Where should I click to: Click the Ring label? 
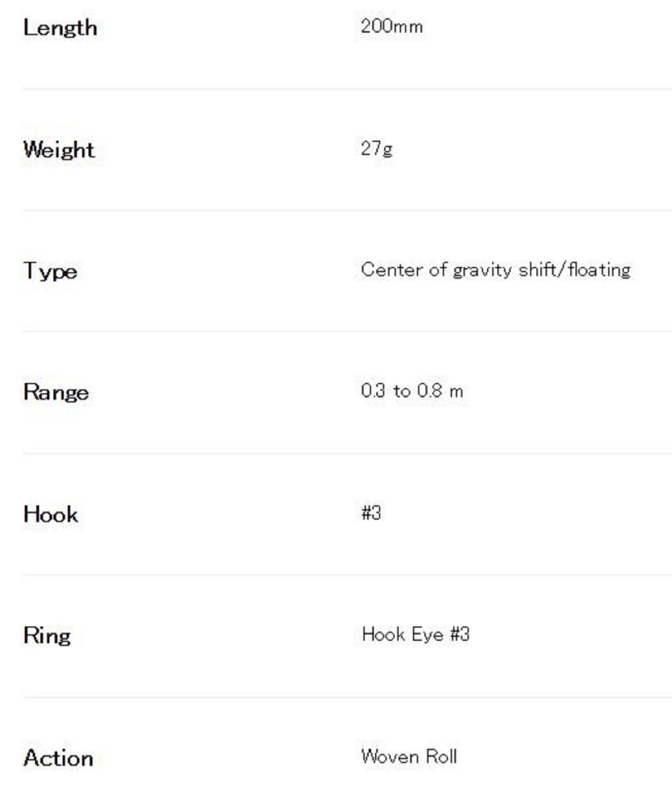click(x=47, y=635)
